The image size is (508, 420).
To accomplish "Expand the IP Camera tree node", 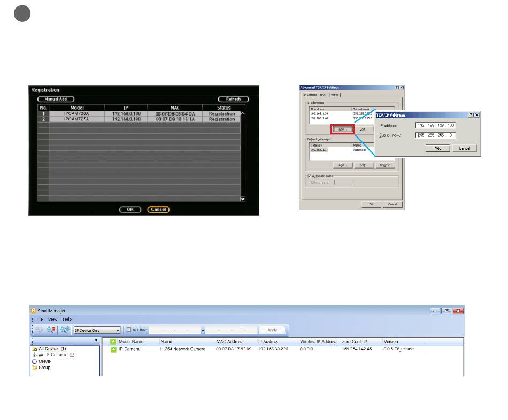I will coord(34,355).
